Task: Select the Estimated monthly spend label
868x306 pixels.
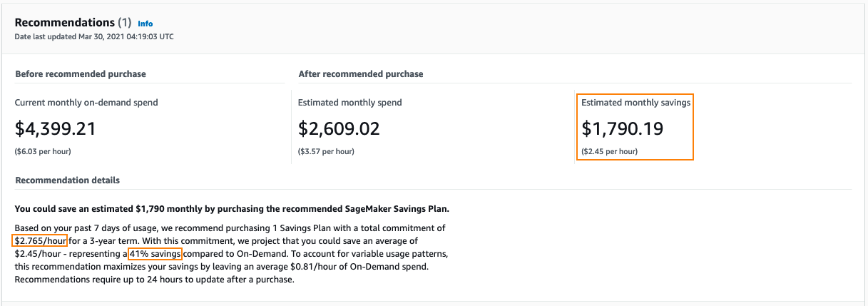Action: (x=349, y=103)
